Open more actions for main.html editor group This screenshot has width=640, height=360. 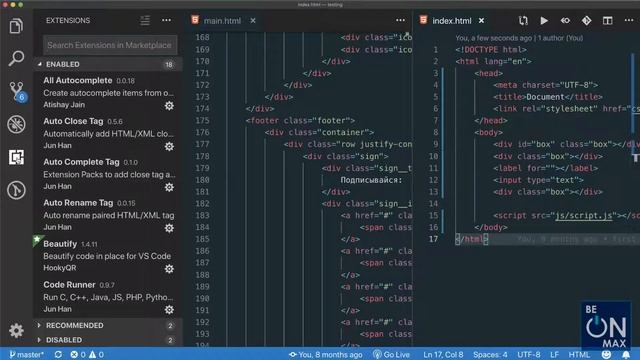click(x=400, y=20)
